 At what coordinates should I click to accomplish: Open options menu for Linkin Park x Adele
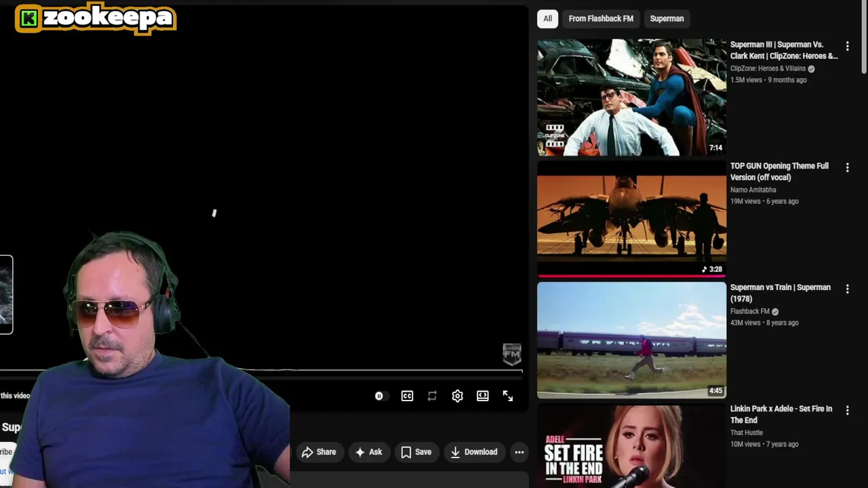(x=847, y=410)
